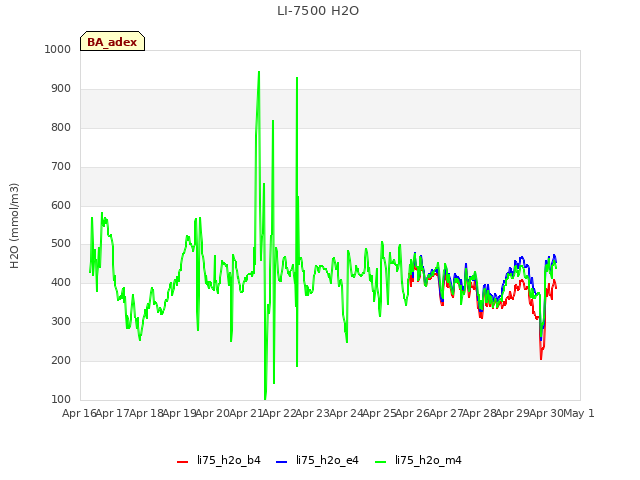This screenshot has width=640, height=480.
Task: Click the 800 y-axis label
Action: (x=61, y=127)
